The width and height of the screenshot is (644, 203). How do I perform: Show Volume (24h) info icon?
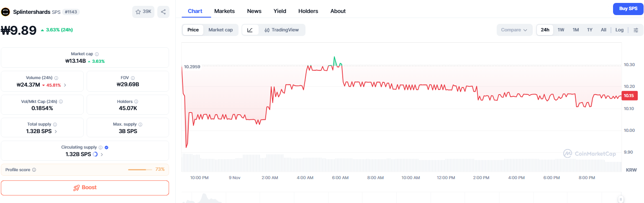coord(56,78)
